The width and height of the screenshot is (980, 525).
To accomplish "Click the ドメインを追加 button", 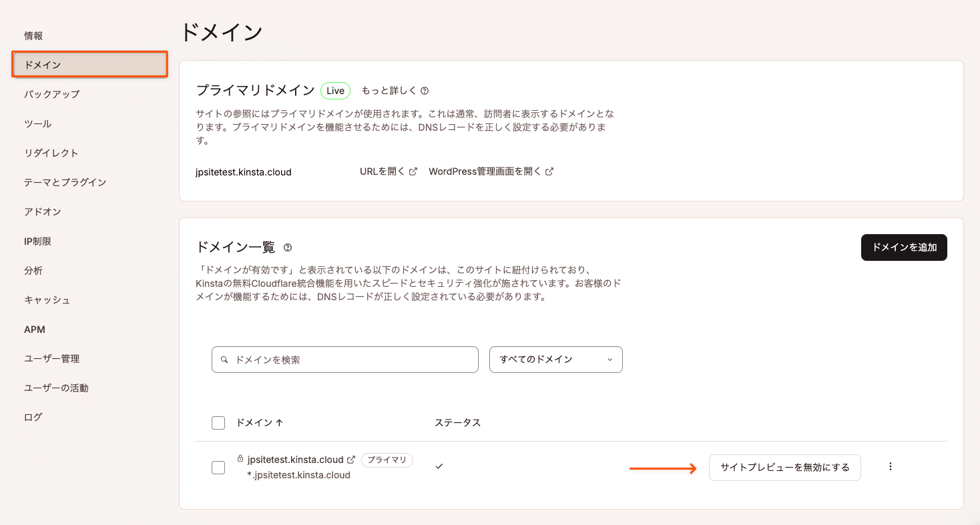I will [x=904, y=247].
